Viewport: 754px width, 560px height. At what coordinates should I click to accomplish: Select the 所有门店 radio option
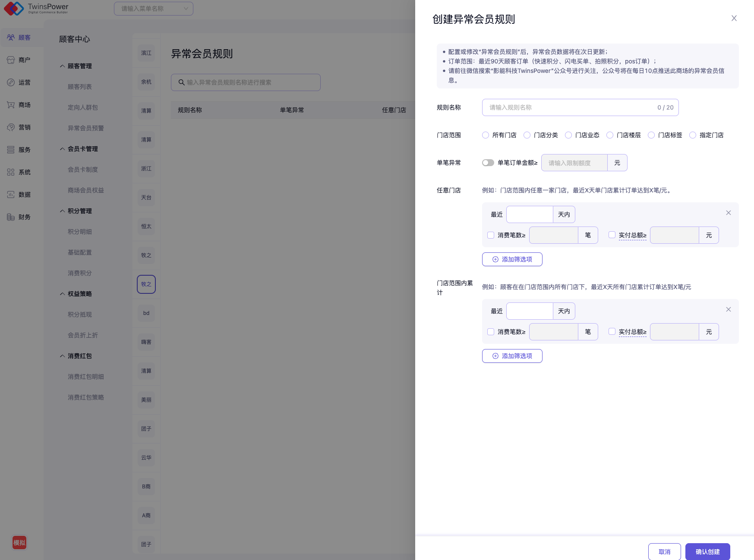click(486, 135)
